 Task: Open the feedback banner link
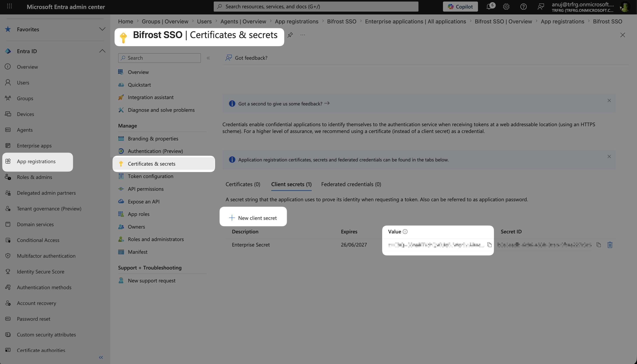(284, 103)
